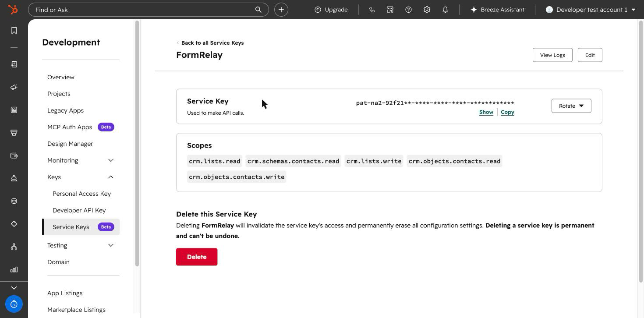
Task: Open the diamond-shaped icon in left rail
Action: pyautogui.click(x=14, y=224)
